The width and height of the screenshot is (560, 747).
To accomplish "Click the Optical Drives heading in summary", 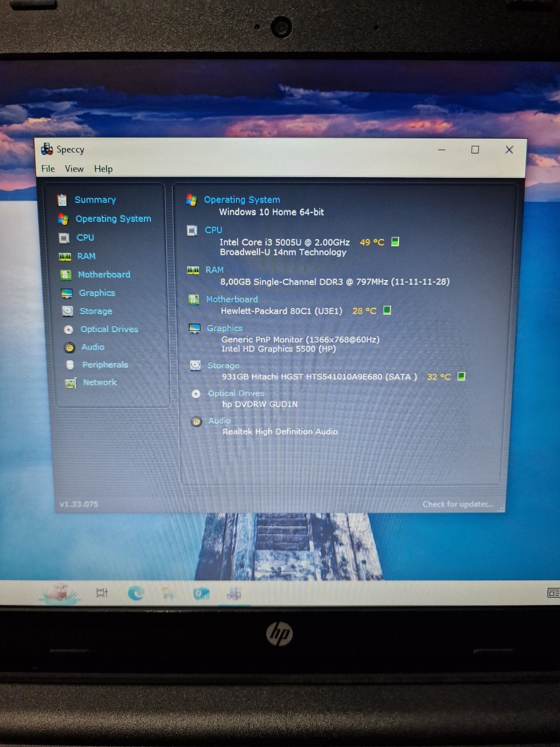I will coord(236,393).
